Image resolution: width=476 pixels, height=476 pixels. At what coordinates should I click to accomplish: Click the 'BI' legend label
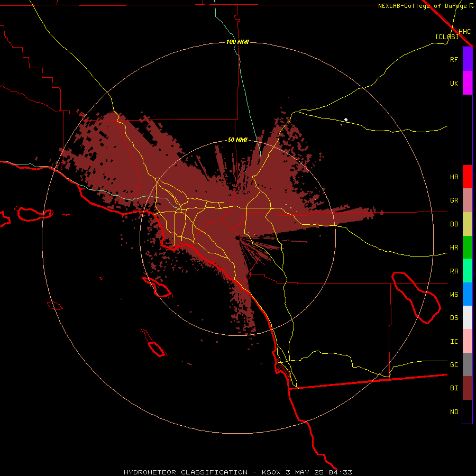(454, 388)
